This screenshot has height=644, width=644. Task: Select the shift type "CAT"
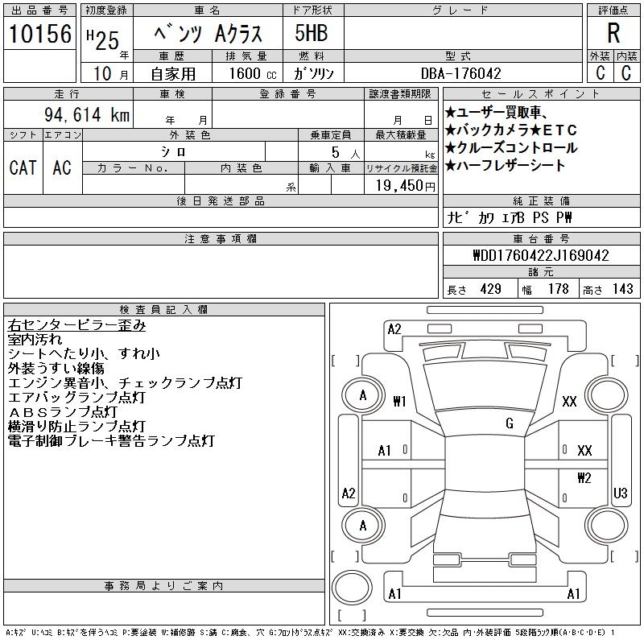pos(23,167)
